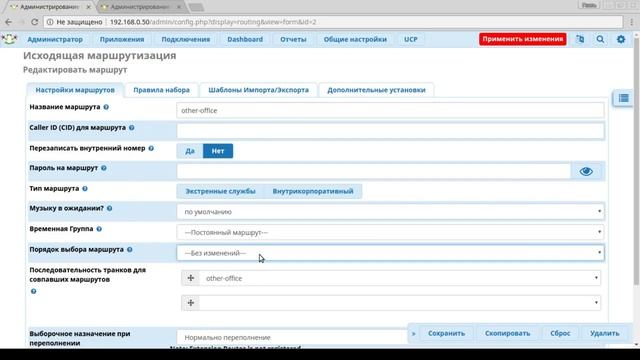
Task: Open the side list panel icon
Action: pyautogui.click(x=623, y=98)
